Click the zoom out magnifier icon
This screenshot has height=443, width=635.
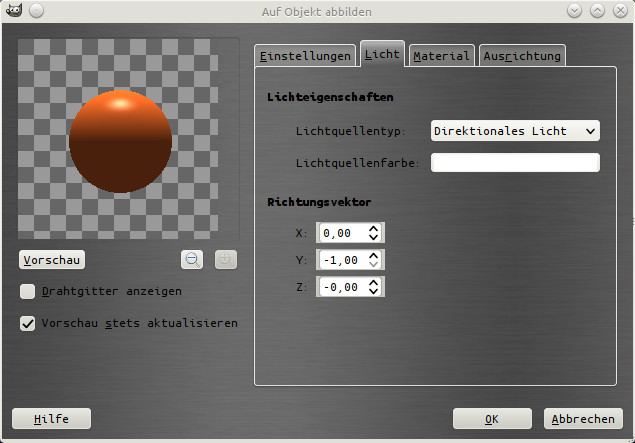tap(193, 259)
